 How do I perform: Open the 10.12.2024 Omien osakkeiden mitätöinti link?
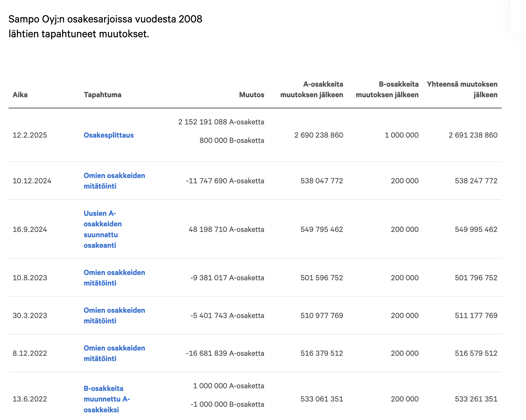tap(114, 181)
